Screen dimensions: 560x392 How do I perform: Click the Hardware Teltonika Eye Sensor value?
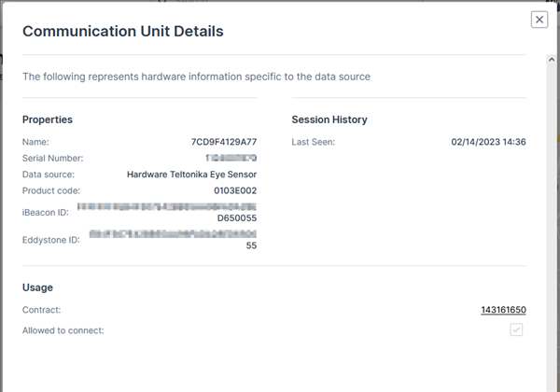pos(191,175)
